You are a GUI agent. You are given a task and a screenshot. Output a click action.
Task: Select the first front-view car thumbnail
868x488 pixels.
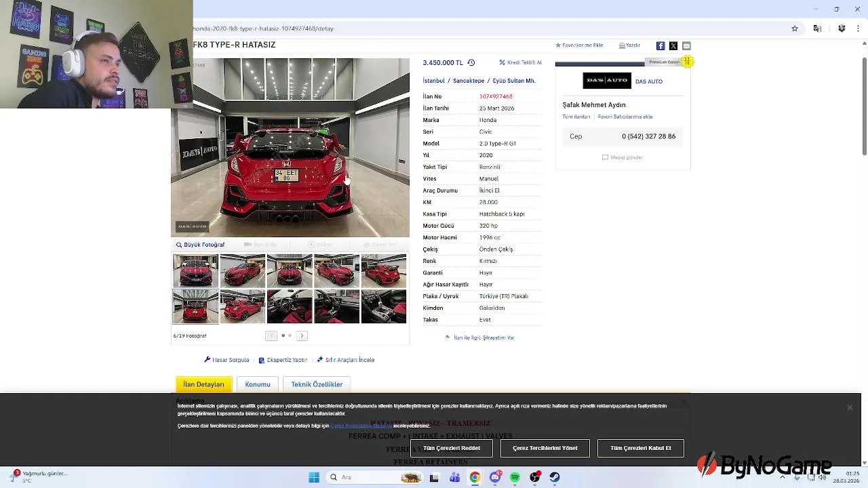[x=195, y=270]
